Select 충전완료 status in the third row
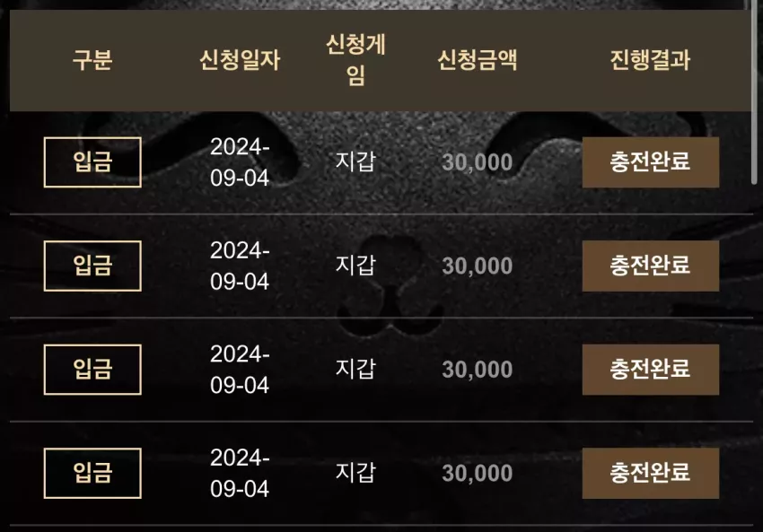Image resolution: width=763 pixels, height=532 pixels. point(651,370)
